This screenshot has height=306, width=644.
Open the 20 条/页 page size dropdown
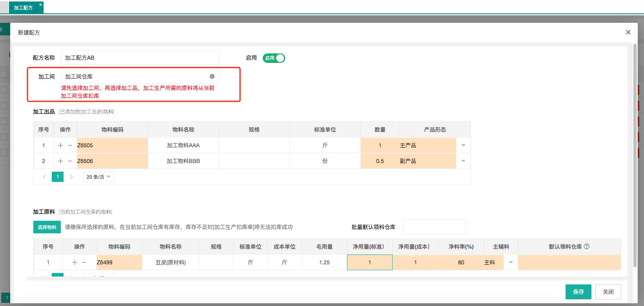point(99,177)
